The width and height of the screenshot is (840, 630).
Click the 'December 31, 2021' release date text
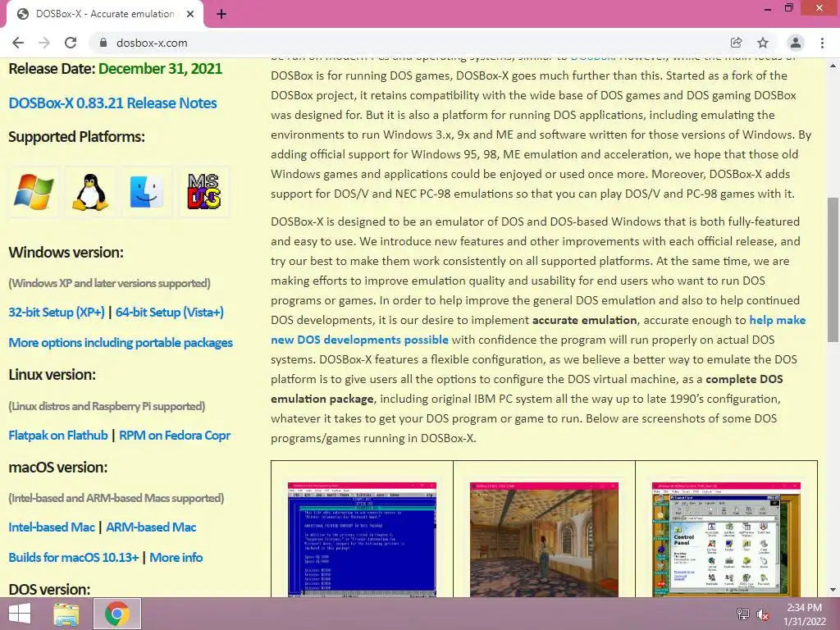click(x=160, y=69)
